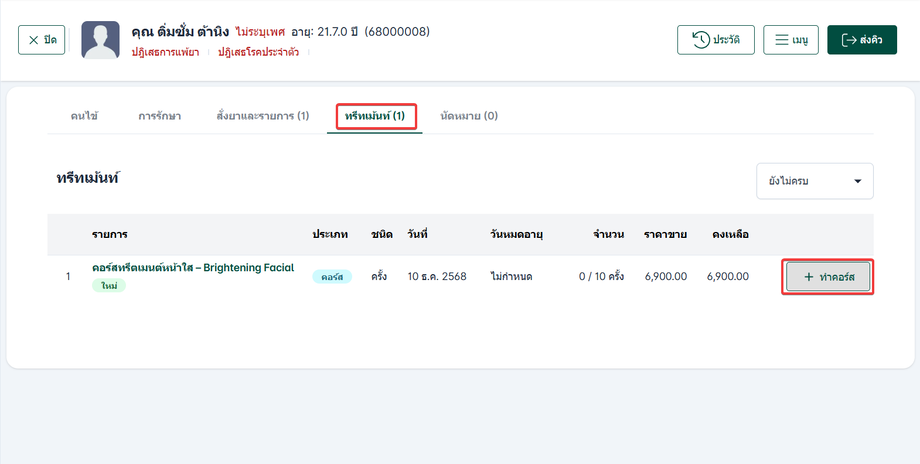Click the ใหม่ badge under course name

(109, 286)
